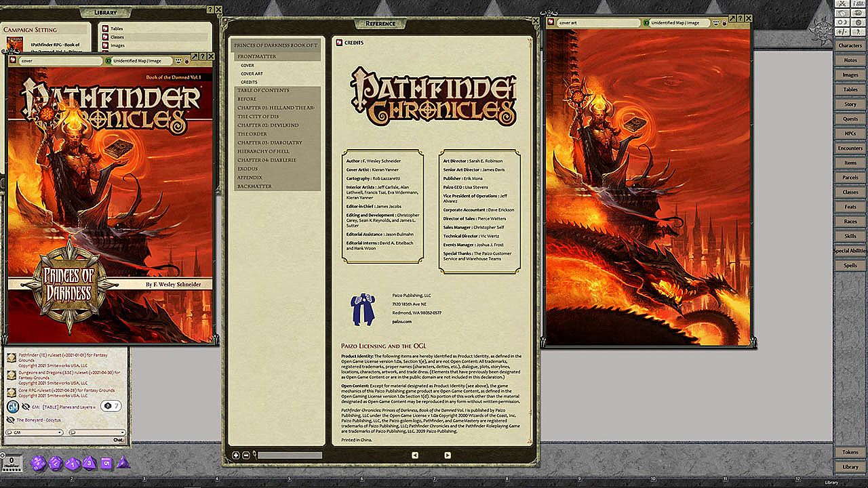
Task: Click the link icon beside Credits title
Action: [338, 43]
